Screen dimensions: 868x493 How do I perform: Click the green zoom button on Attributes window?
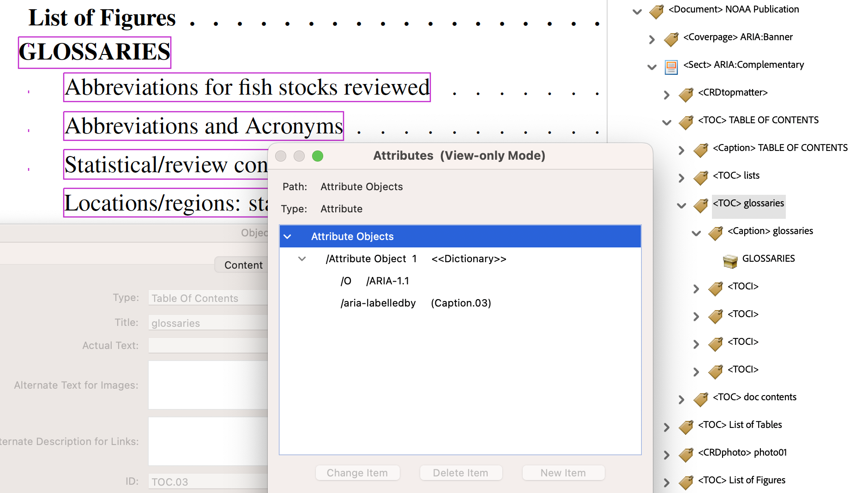[x=318, y=156]
